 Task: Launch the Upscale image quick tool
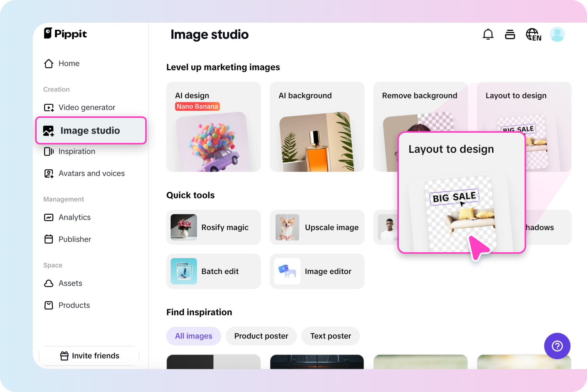pos(317,227)
